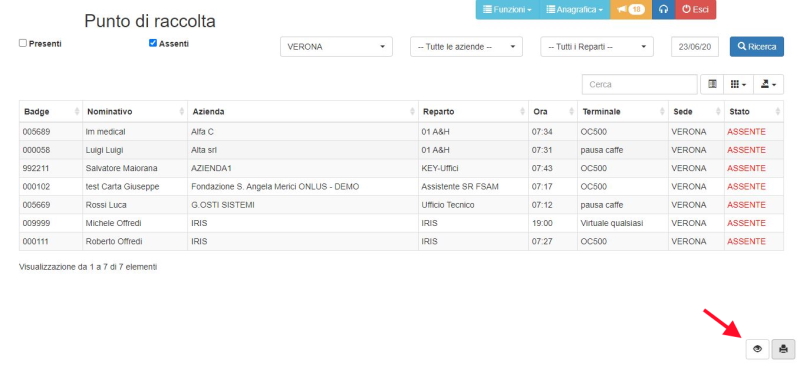800x367 pixels.
Task: Click the Visualizzazione da 1 a 7 info text
Action: click(x=88, y=266)
